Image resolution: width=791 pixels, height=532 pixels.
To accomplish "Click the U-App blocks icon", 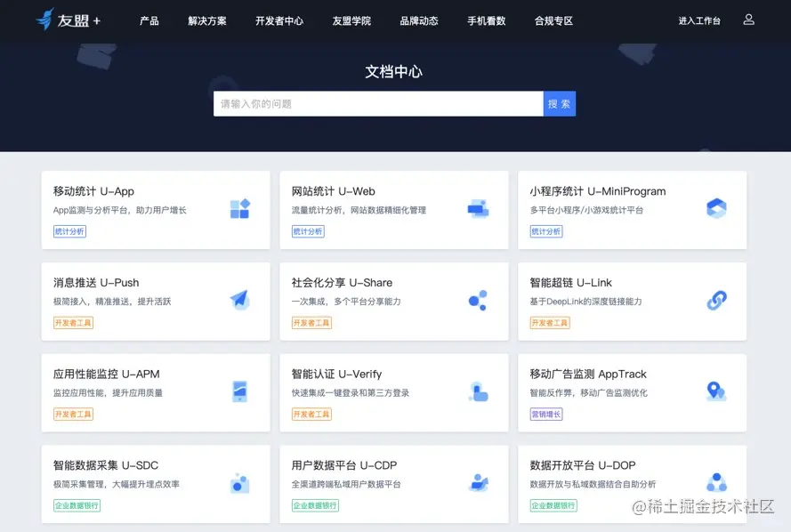I will [x=239, y=208].
